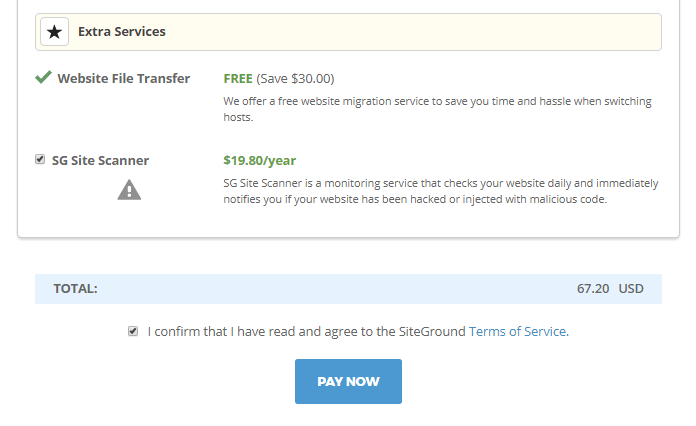Click the SG Site Scanner label
696x426 pixels.
tap(100, 160)
